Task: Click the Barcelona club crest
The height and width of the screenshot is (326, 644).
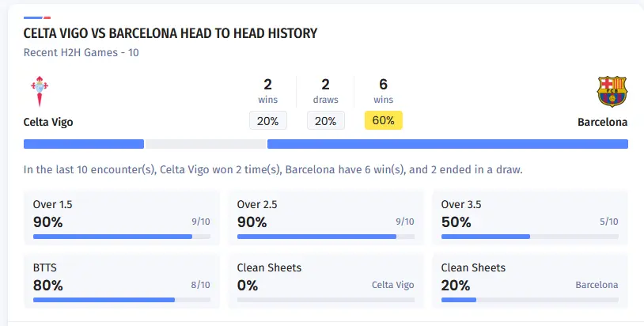Action: pyautogui.click(x=612, y=92)
